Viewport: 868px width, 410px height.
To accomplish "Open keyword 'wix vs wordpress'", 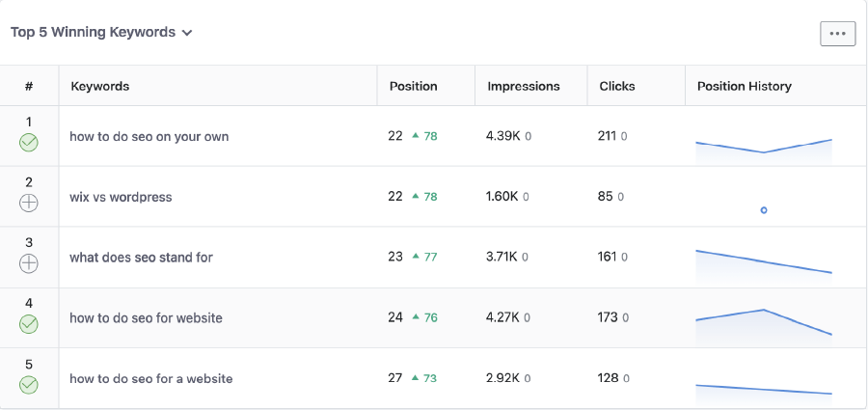I will tap(121, 197).
